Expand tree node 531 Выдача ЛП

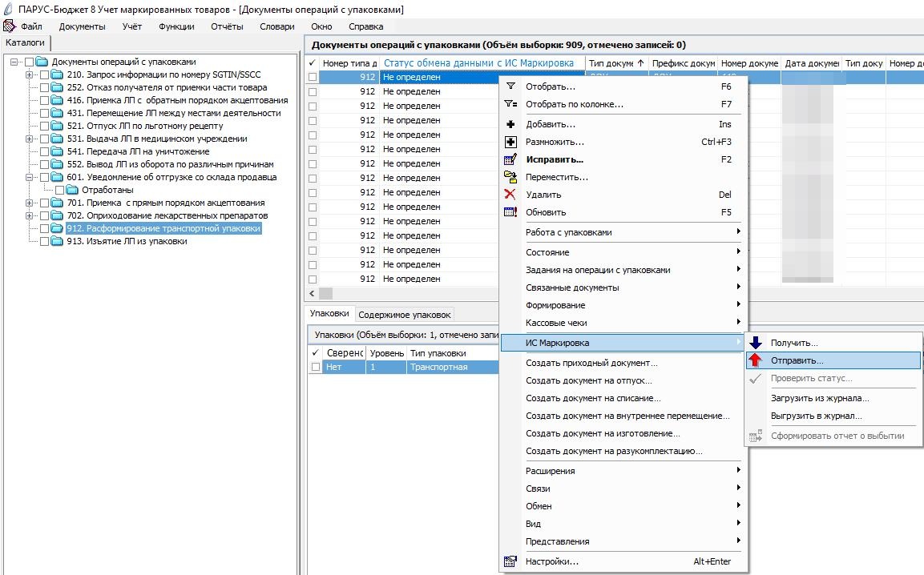click(x=29, y=139)
